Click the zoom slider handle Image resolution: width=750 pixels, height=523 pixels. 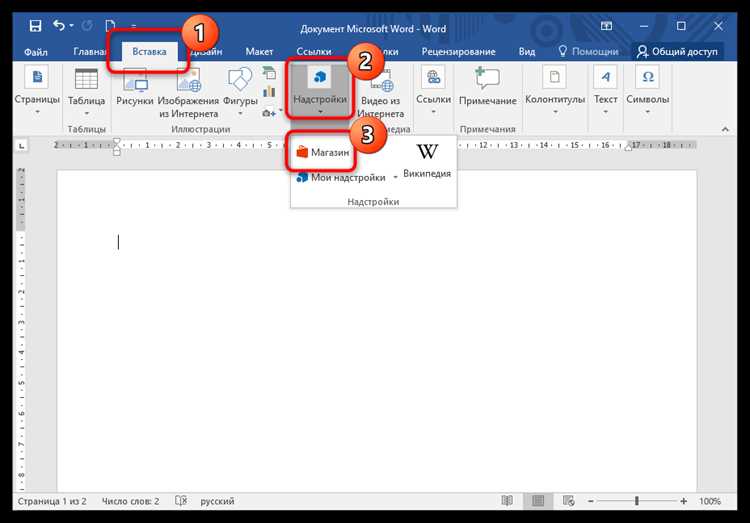pos(637,501)
